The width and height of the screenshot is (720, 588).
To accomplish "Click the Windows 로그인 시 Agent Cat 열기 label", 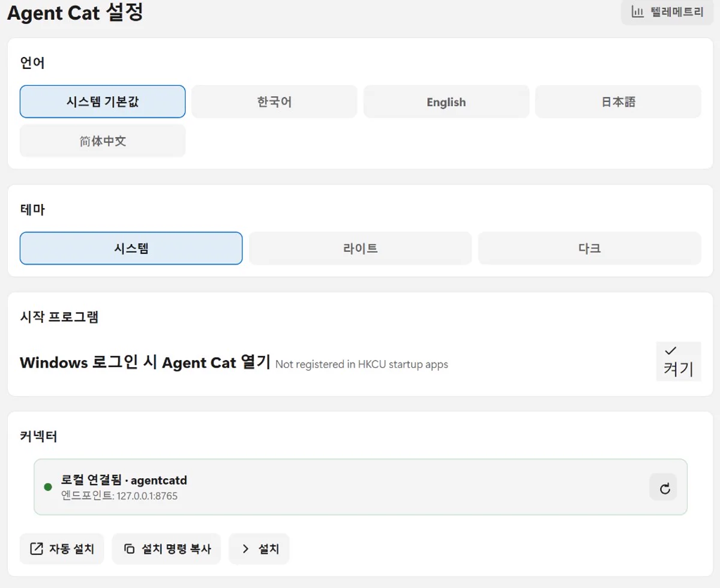I will (x=145, y=362).
